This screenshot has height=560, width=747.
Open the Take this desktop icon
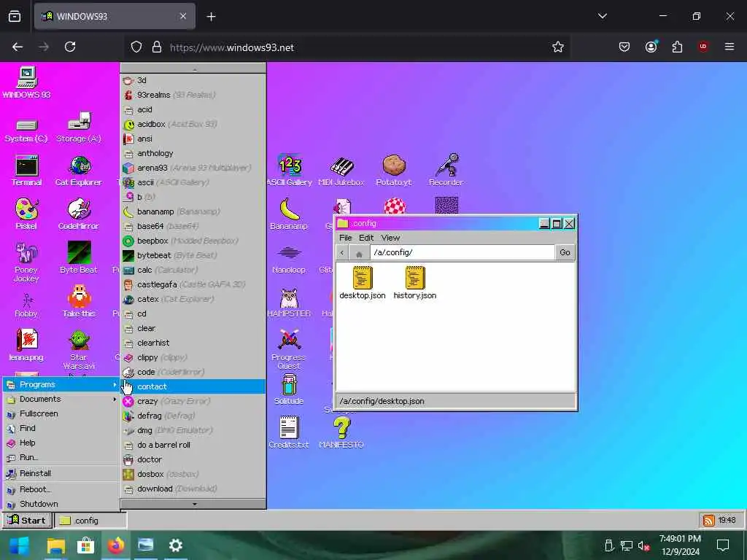(79, 301)
